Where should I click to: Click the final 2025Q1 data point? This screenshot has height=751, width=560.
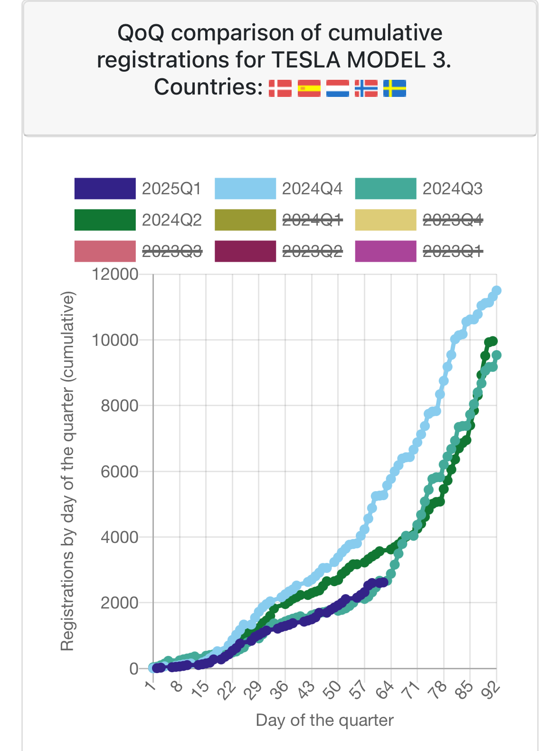tap(384, 582)
